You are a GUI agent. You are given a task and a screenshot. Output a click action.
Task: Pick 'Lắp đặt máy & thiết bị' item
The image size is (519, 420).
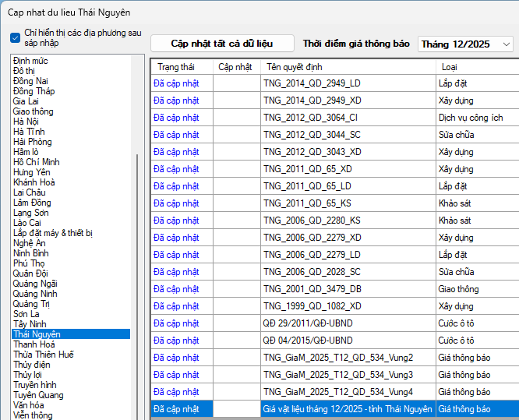click(x=53, y=233)
